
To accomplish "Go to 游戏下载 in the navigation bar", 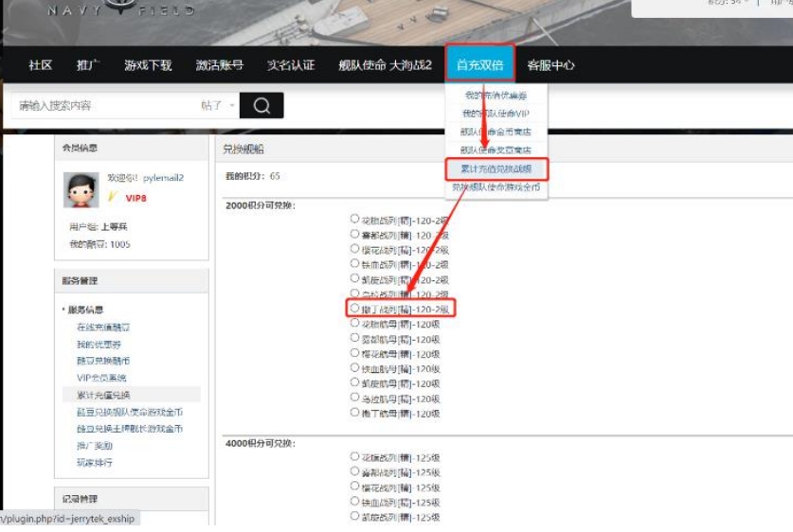I will point(148,65).
